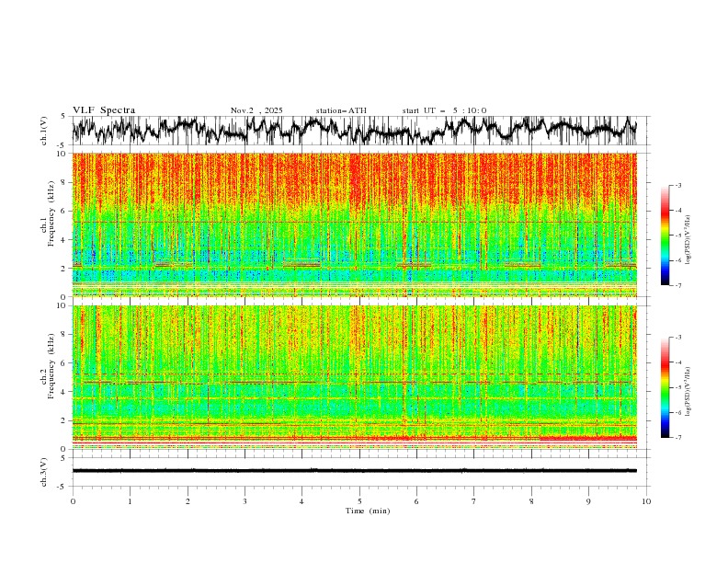Click the ch.1 color bar label 'log(PSD)(V²/Hz)'
Viewport: 728px width, 563px height.
click(x=688, y=240)
